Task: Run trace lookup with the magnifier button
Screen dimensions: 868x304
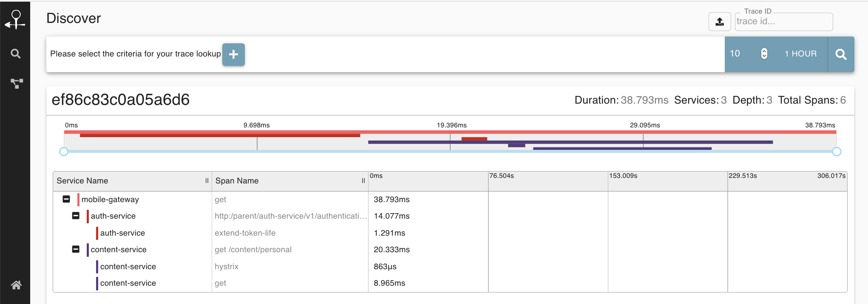Action: click(841, 54)
